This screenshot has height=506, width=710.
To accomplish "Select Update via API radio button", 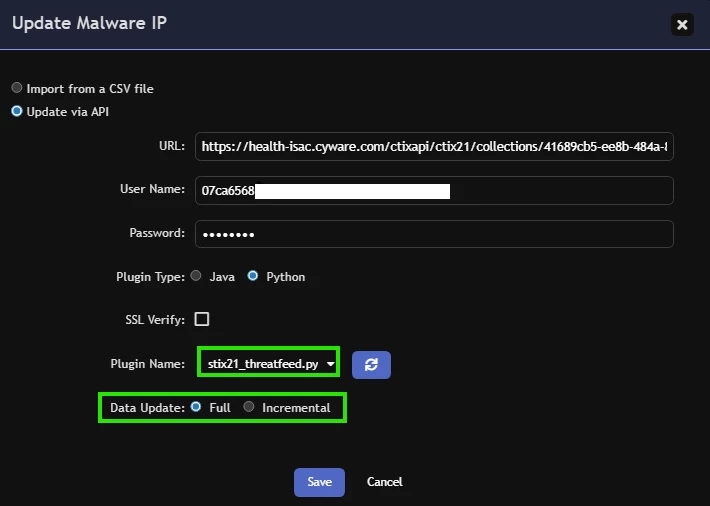I will tap(17, 111).
